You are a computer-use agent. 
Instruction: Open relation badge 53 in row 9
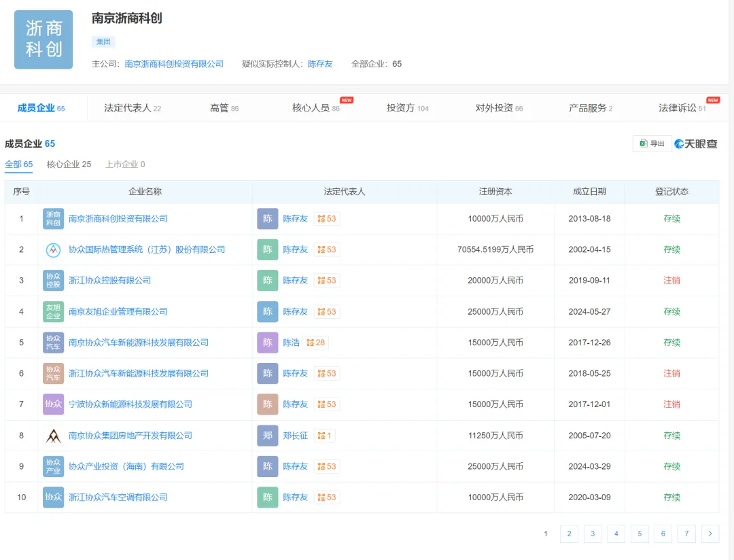click(327, 466)
